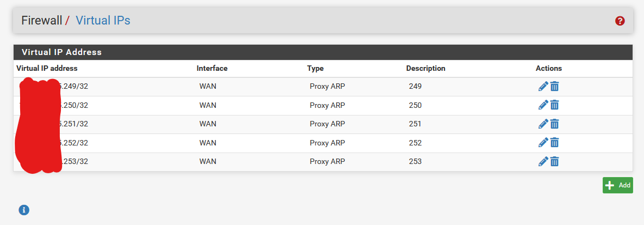The image size is (644, 225).
Task: Edit the virtual IP described as 253
Action: pos(543,162)
